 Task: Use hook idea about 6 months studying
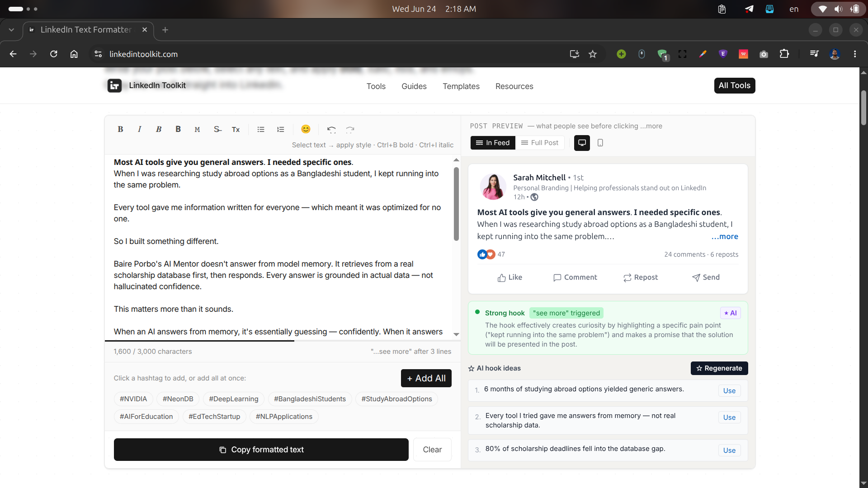point(729,391)
